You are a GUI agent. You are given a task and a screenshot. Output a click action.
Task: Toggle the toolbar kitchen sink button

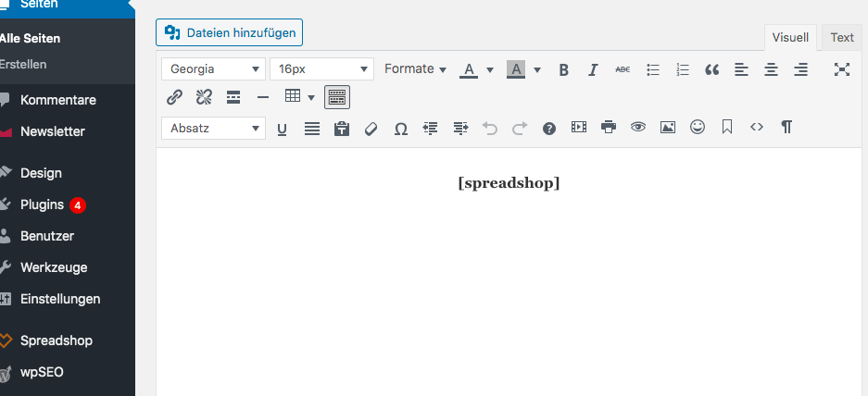(x=337, y=97)
